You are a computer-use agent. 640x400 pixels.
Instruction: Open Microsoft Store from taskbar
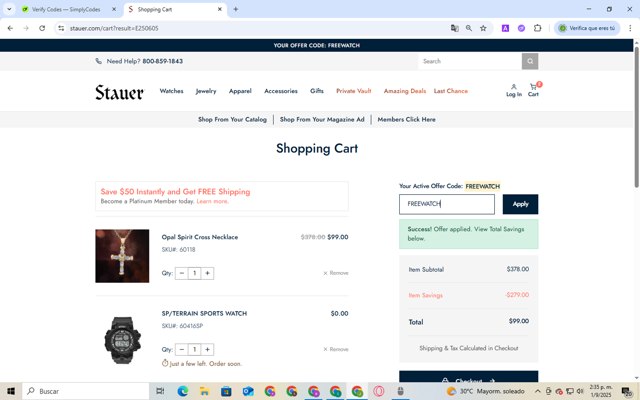click(x=226, y=391)
